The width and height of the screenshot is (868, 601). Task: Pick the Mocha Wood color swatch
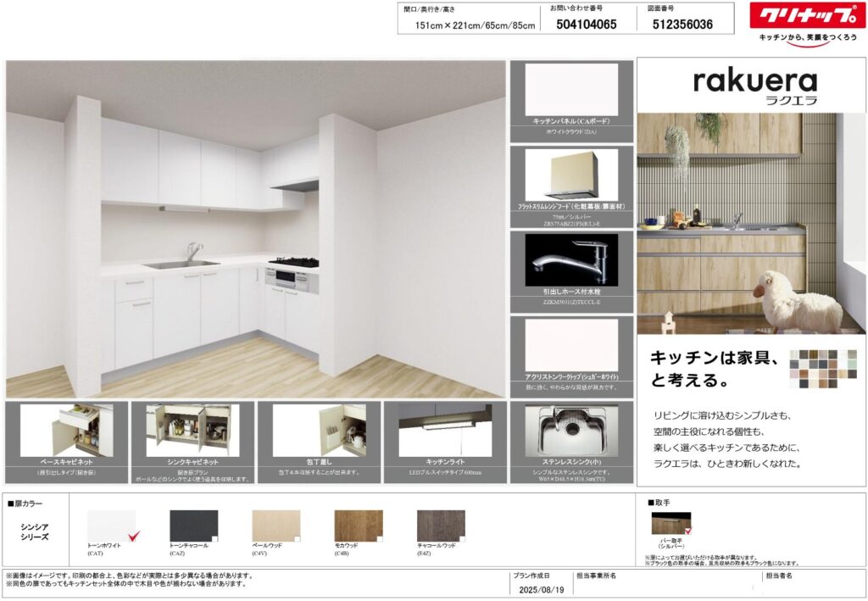click(358, 525)
